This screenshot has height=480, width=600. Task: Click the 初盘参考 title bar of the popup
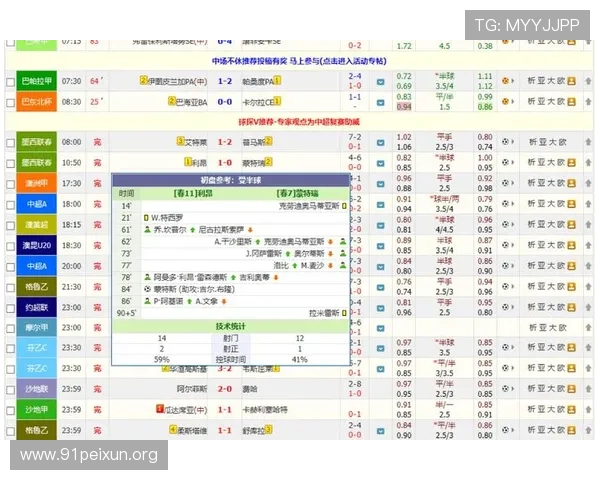(231, 180)
